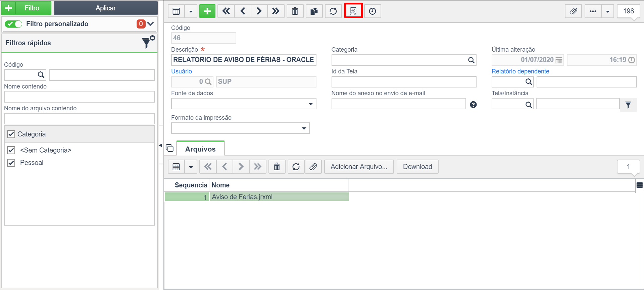Go to last record in main toolbar
This screenshot has height=292, width=644.
click(x=276, y=11)
